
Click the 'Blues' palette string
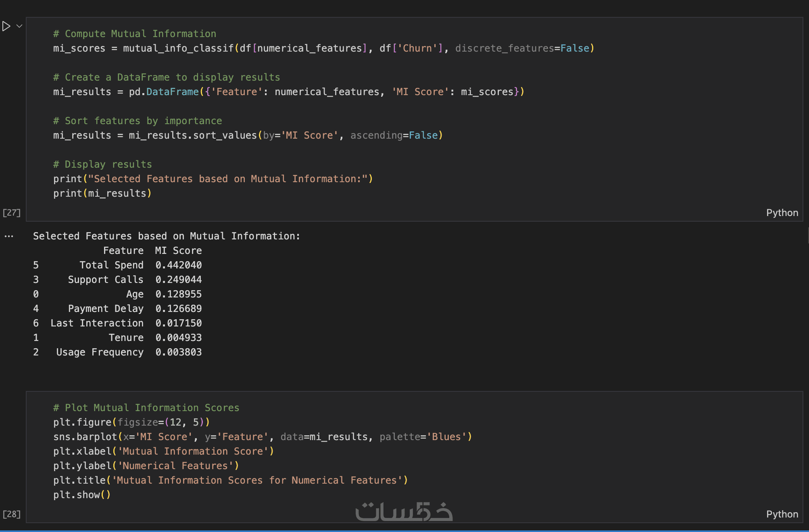(x=446, y=437)
